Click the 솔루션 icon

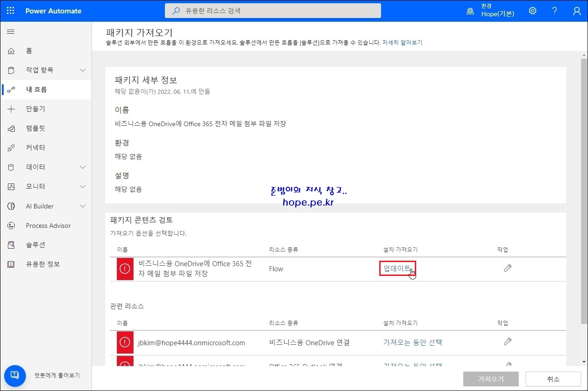tap(11, 245)
